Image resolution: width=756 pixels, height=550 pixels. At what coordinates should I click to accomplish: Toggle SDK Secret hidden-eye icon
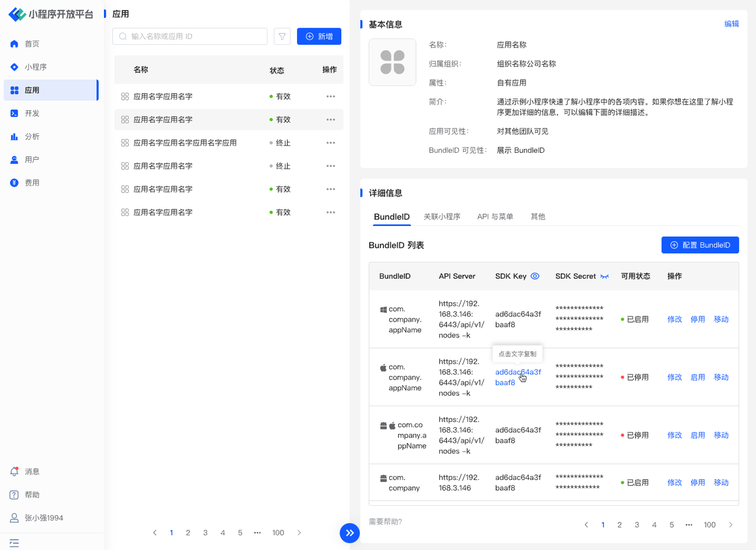pyautogui.click(x=604, y=276)
